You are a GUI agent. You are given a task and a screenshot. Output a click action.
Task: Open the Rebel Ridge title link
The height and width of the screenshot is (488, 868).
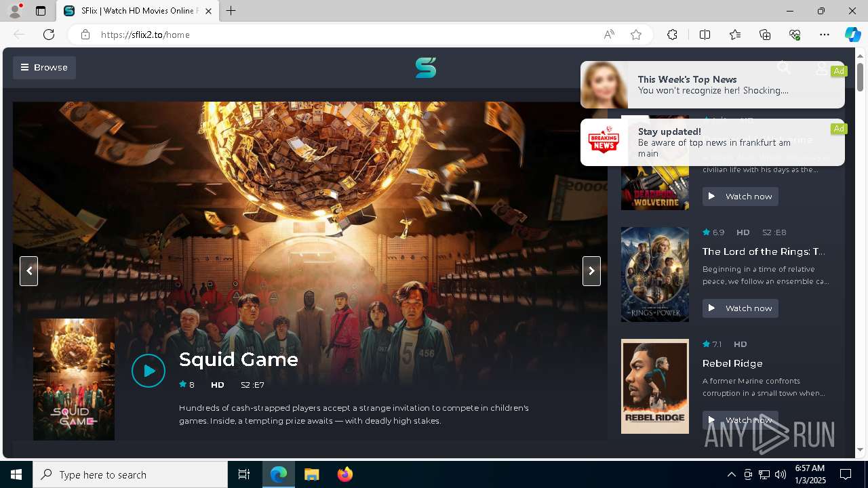[x=732, y=363]
